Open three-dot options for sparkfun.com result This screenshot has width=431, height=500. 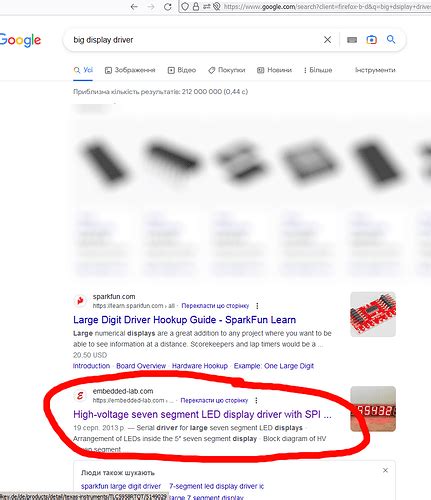pos(257,306)
